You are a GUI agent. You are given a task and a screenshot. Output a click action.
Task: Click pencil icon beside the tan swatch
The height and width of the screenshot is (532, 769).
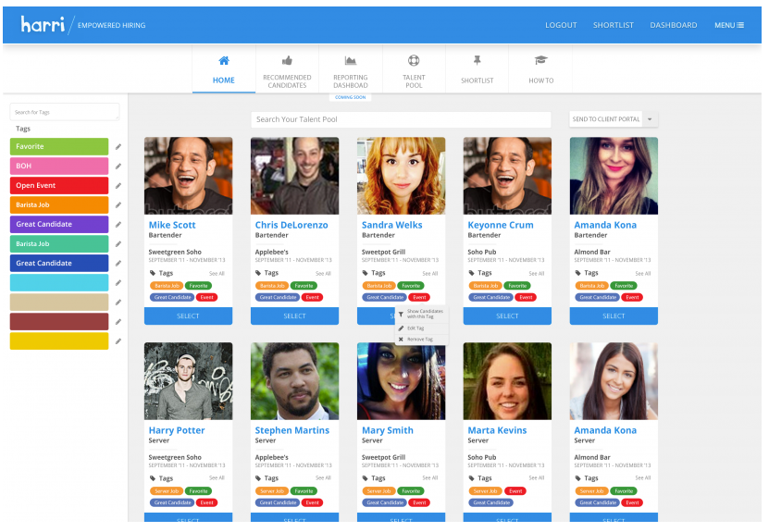click(x=118, y=302)
